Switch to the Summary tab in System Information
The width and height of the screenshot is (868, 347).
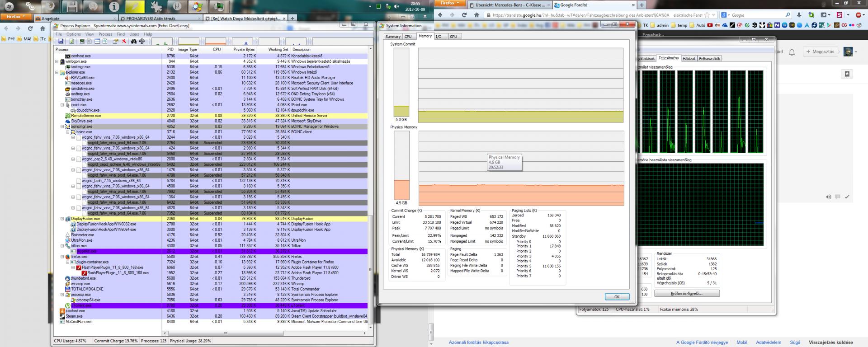pos(392,37)
